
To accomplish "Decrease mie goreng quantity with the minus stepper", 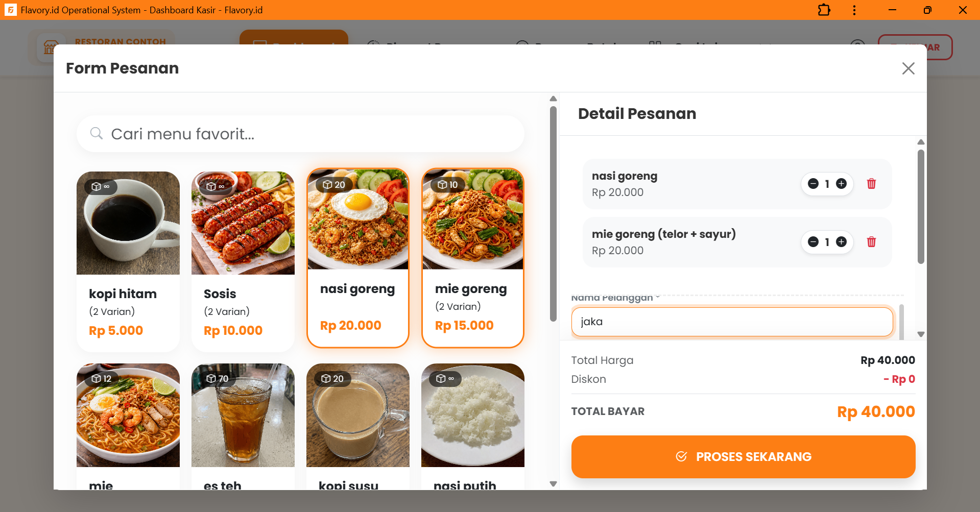I will (x=814, y=242).
